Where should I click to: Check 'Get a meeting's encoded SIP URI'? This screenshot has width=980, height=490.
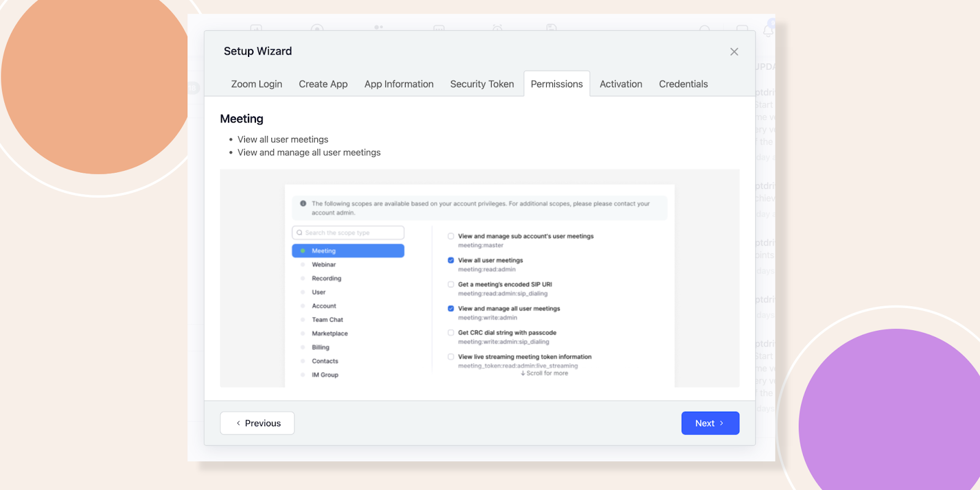(451, 284)
